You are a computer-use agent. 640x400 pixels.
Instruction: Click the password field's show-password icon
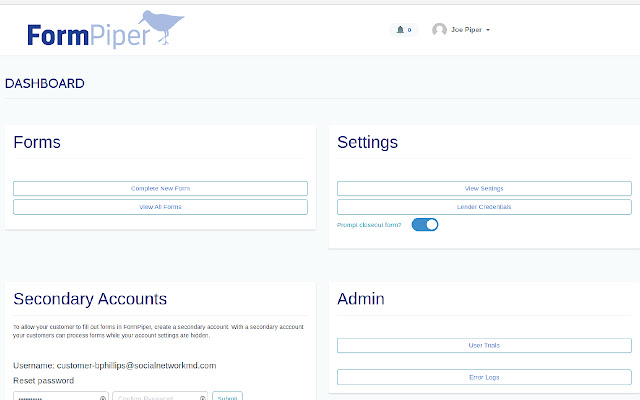(103, 398)
